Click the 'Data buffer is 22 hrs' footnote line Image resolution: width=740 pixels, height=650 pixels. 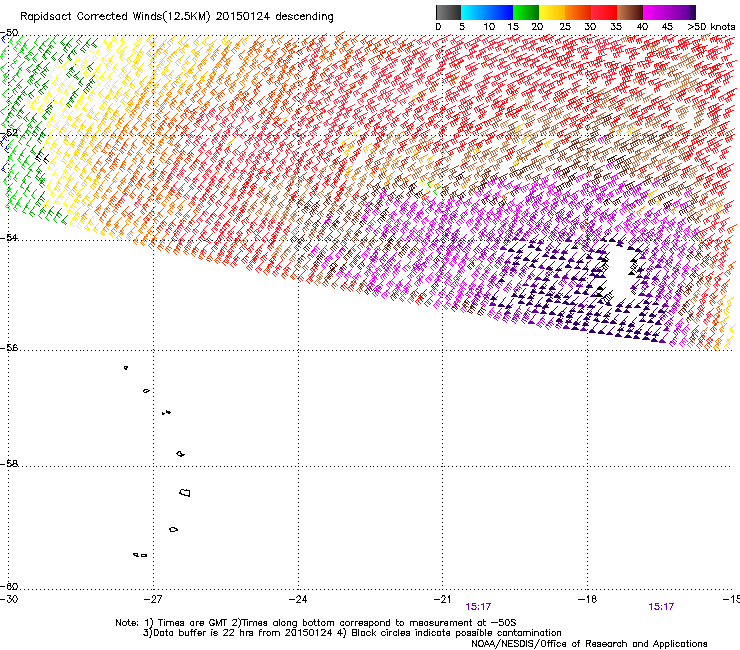pos(352,633)
